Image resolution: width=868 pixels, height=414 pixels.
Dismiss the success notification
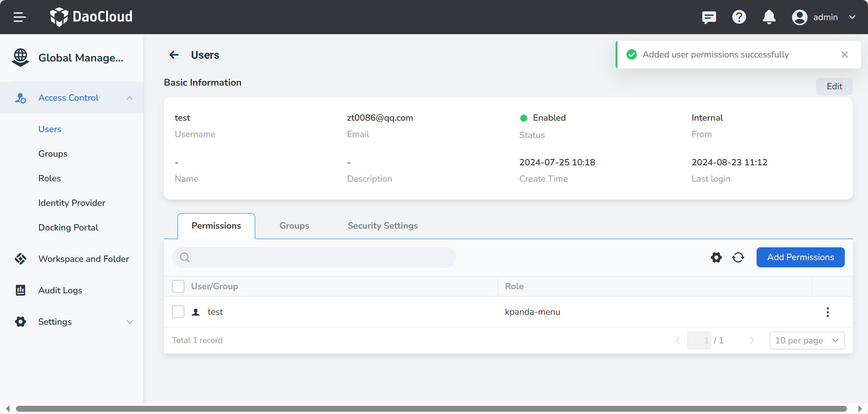[844, 55]
